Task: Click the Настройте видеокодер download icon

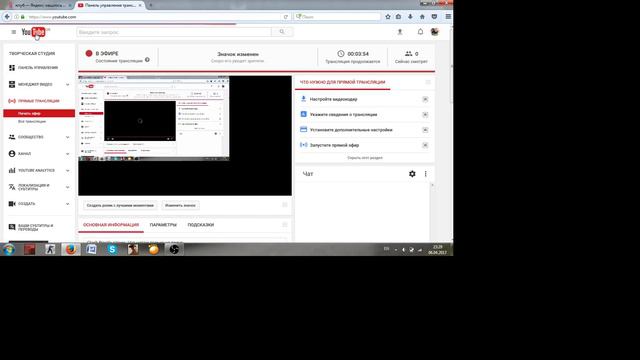Action: (303, 99)
